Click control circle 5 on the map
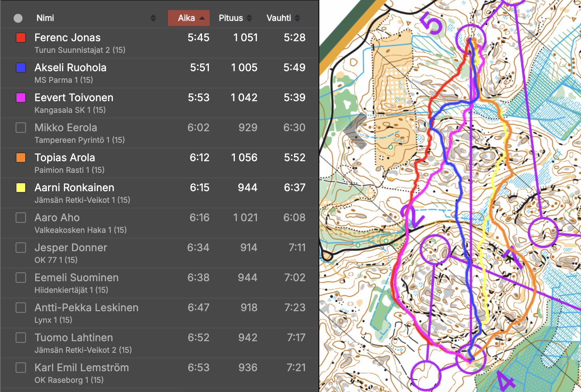Screen dimensions: 581x392 coord(471,39)
